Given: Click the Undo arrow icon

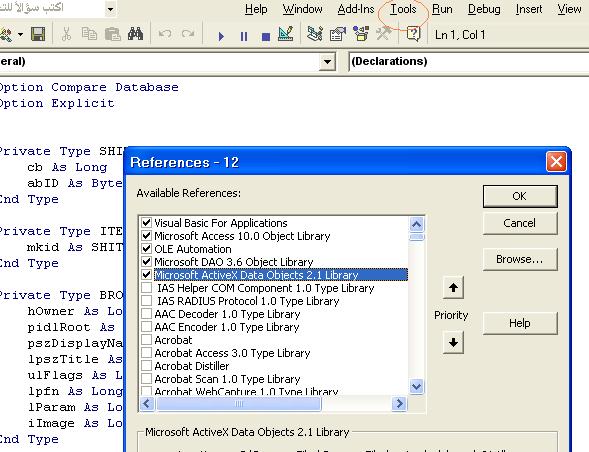Looking at the screenshot, I should [x=165, y=35].
